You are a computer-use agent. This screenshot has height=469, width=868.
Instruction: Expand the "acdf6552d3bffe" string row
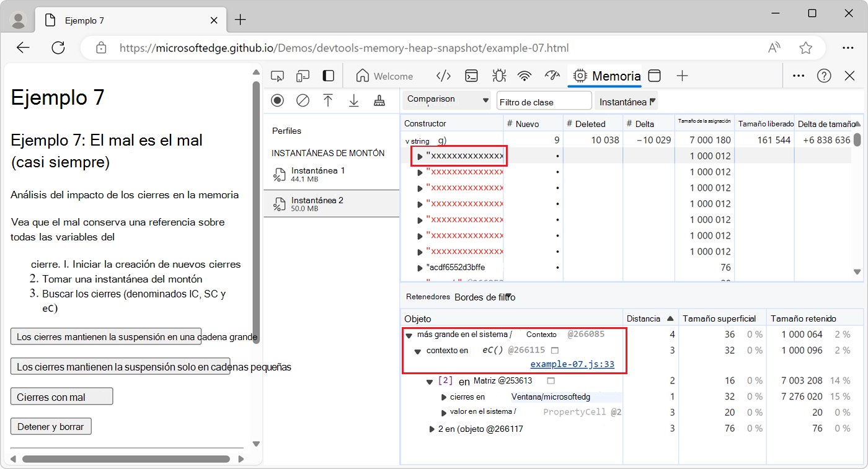coord(420,268)
